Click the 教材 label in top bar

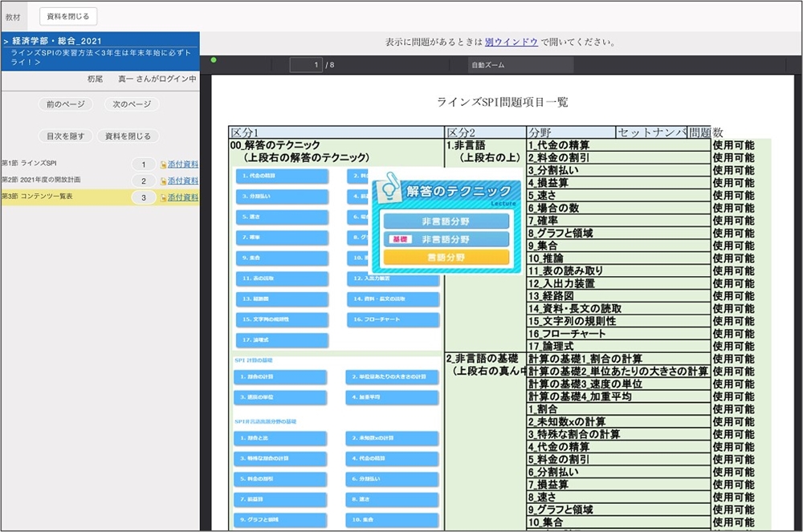[x=13, y=17]
